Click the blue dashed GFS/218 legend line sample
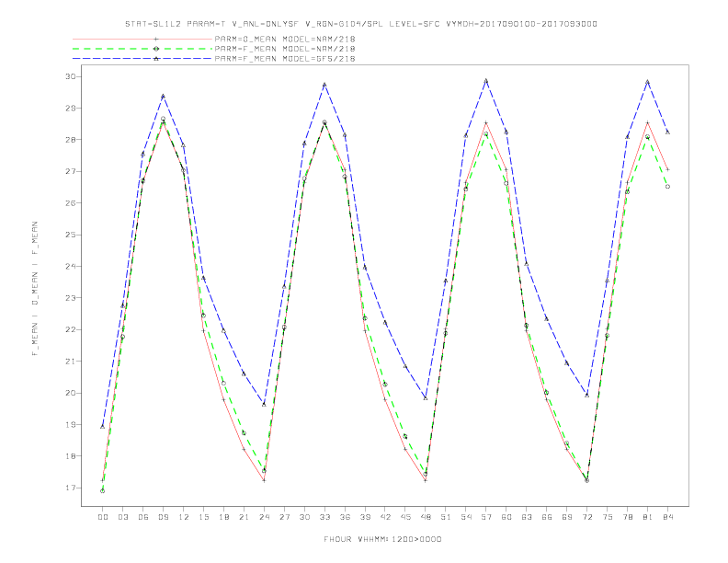 (142, 59)
